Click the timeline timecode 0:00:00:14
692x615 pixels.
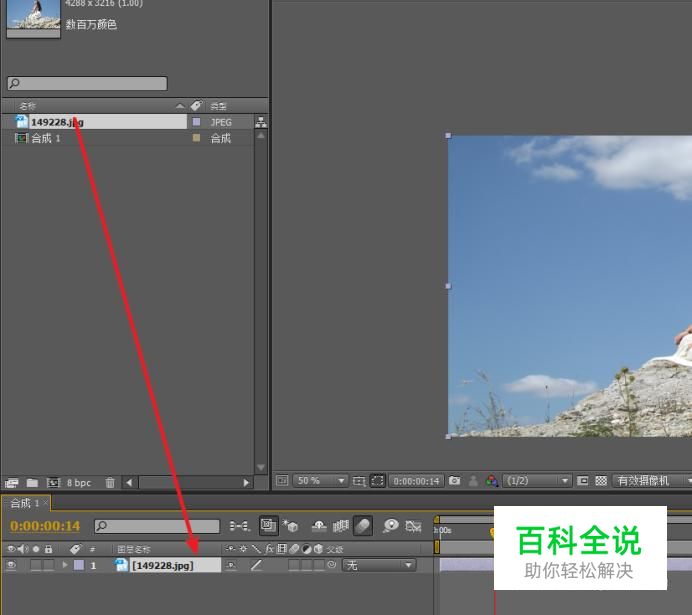coord(45,526)
